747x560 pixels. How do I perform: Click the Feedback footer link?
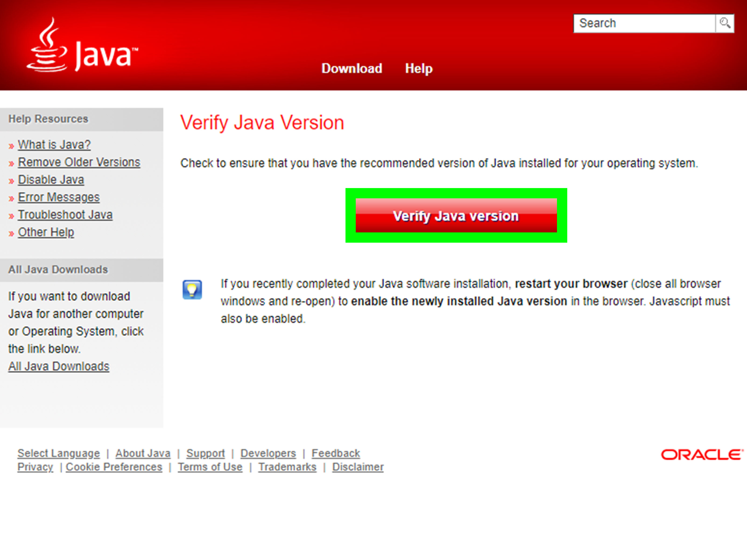tap(336, 453)
